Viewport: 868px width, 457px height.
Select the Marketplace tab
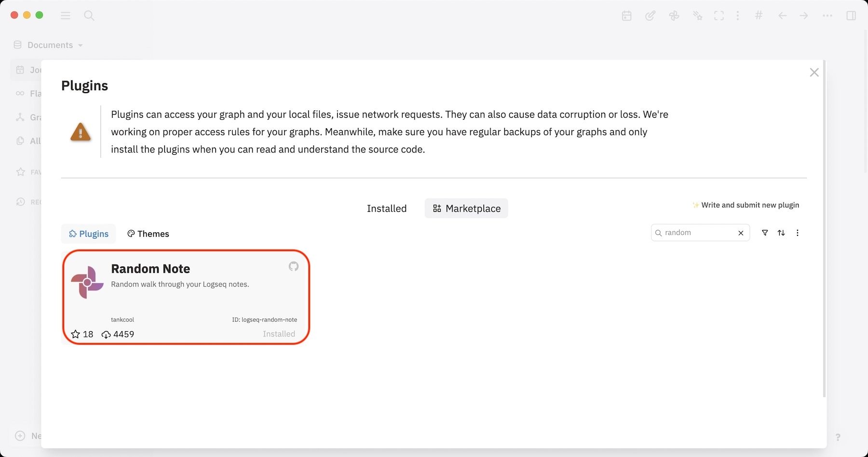pos(466,208)
